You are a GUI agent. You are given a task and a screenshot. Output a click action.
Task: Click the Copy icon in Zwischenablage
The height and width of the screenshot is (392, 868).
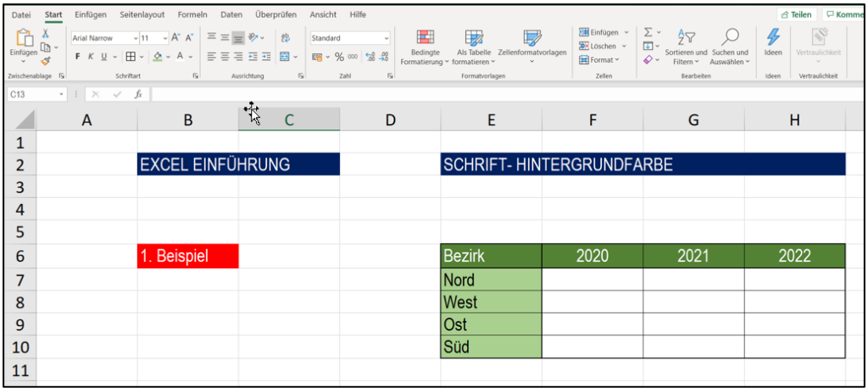click(46, 48)
